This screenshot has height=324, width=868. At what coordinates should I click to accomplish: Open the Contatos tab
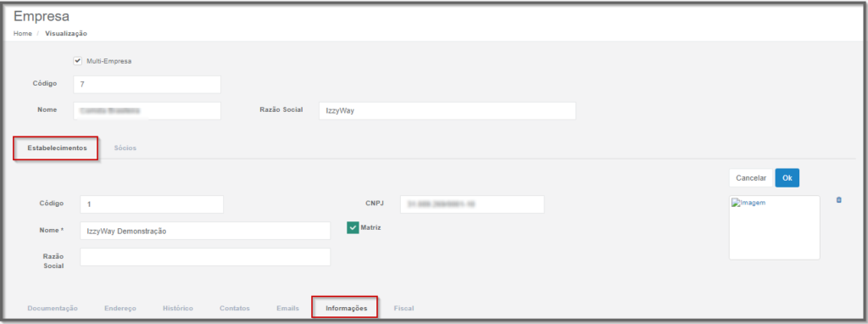(235, 308)
